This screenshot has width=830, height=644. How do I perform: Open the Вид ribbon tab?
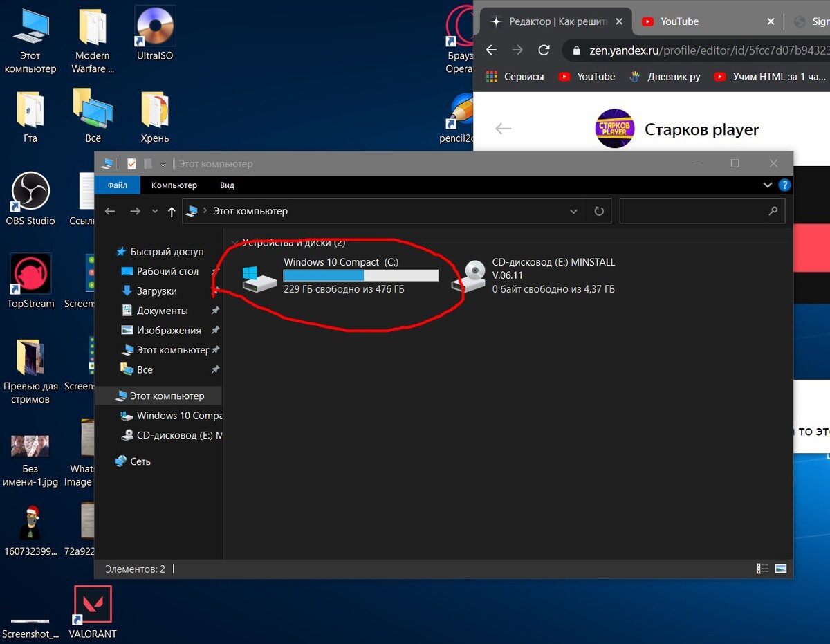coord(228,185)
